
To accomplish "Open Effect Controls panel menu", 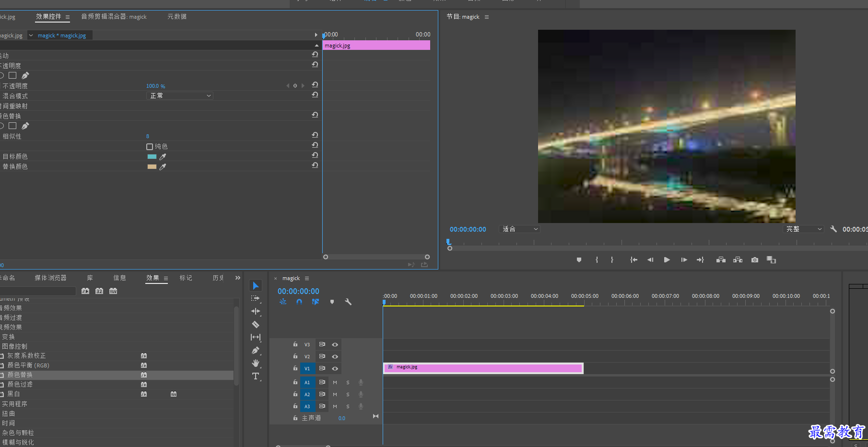I will click(68, 17).
